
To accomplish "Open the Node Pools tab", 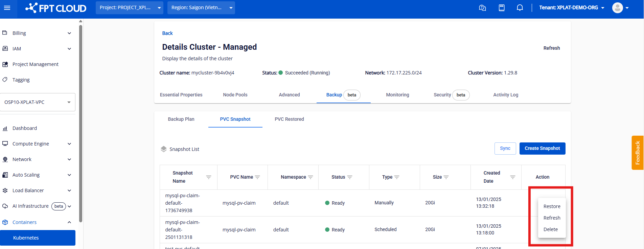I will 235,95.
